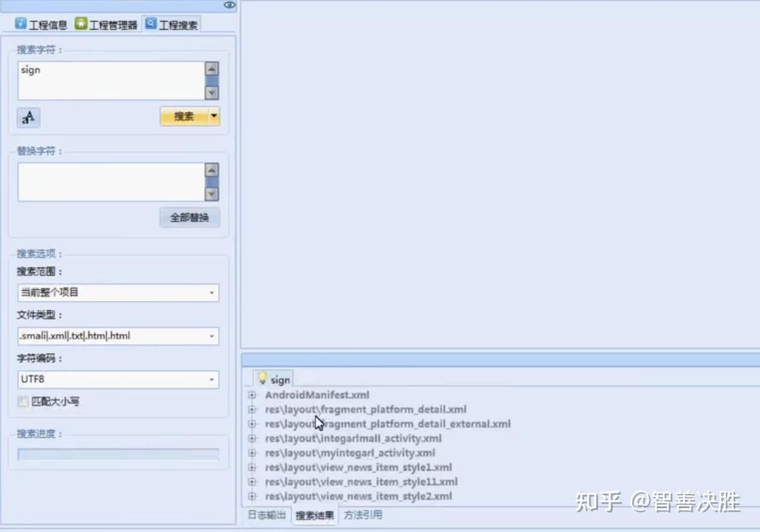
Task: Select res\layout\view_news_item_style2.xml result
Action: point(358,496)
